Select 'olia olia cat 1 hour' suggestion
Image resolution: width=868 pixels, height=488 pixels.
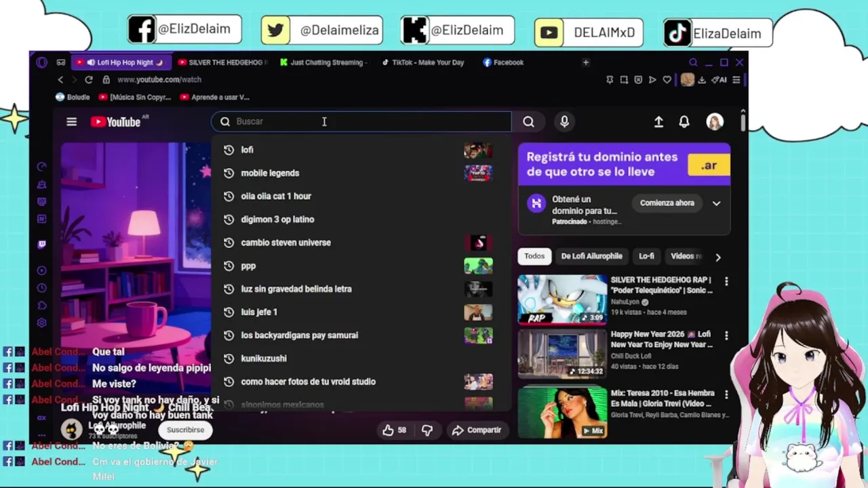click(361, 197)
